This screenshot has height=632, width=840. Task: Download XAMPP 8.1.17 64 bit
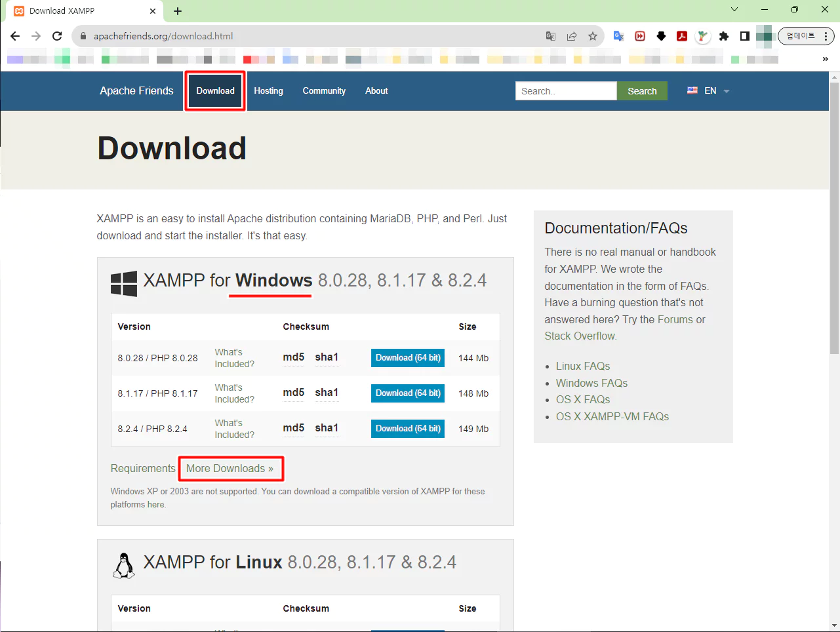(x=408, y=393)
